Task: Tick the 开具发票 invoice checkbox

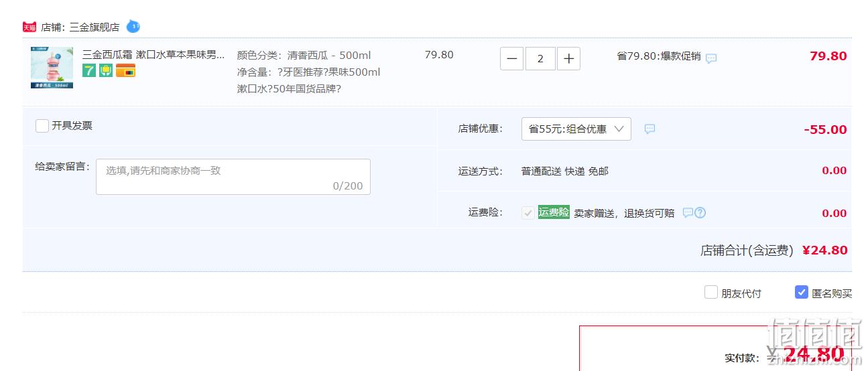Action: pos(42,126)
